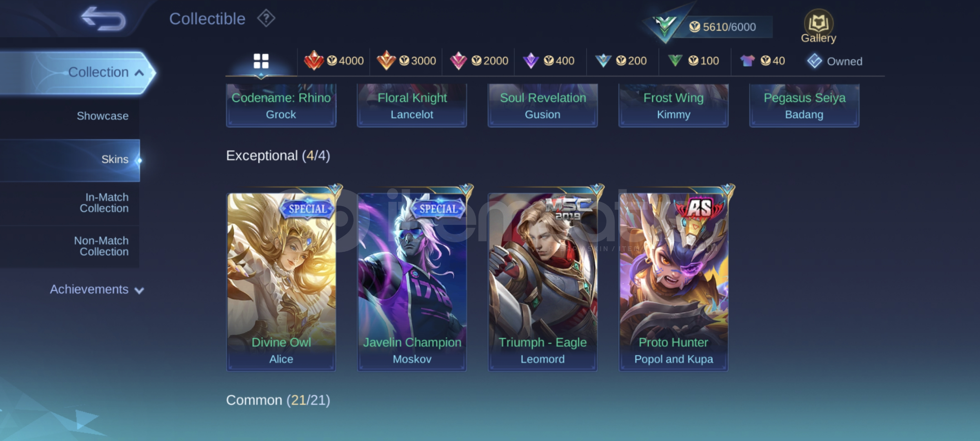
Task: Go back with the return arrow
Action: tap(103, 19)
